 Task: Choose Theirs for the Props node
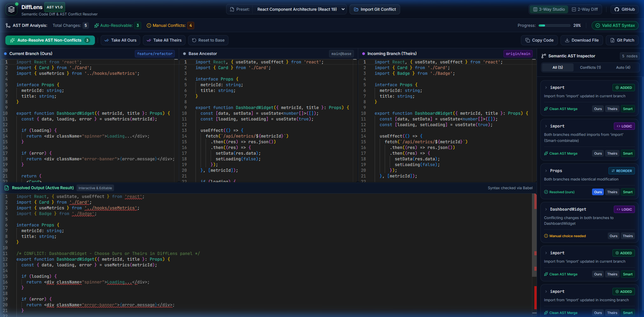coord(612,192)
